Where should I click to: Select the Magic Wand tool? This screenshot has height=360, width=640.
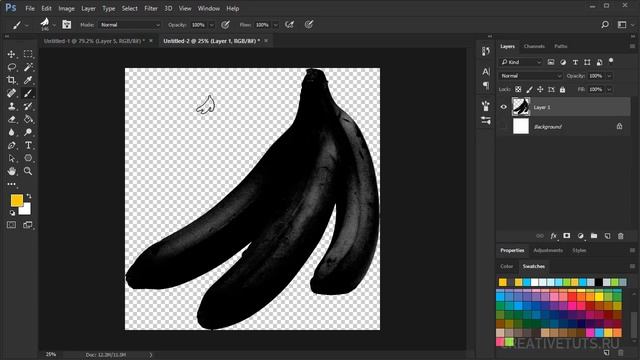(28, 67)
